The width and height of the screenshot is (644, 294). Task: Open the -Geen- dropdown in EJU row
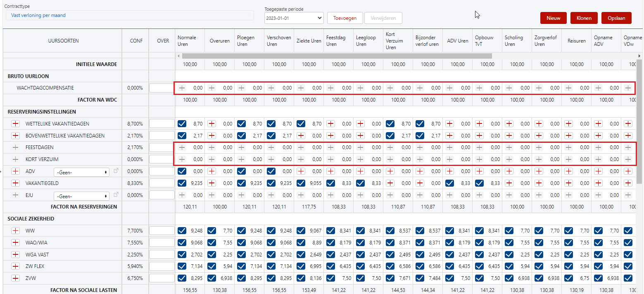pyautogui.click(x=81, y=196)
